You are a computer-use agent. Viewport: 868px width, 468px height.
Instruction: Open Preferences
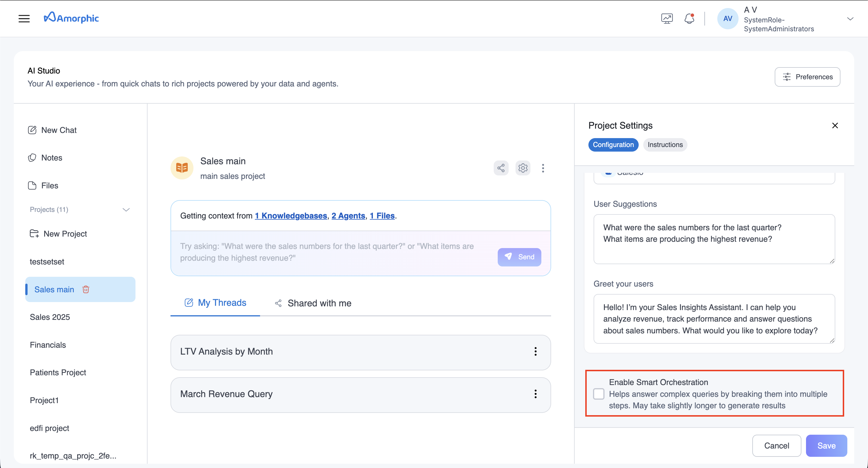pos(807,77)
